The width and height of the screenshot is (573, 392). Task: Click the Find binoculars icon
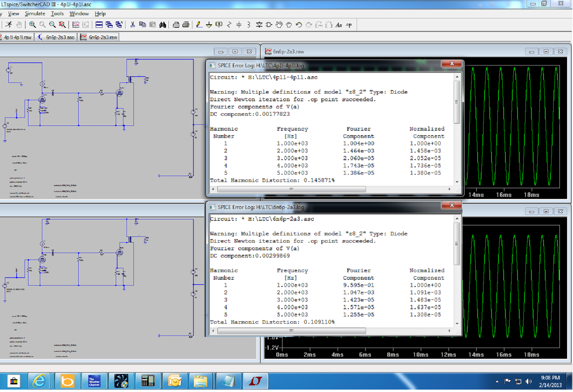163,25
